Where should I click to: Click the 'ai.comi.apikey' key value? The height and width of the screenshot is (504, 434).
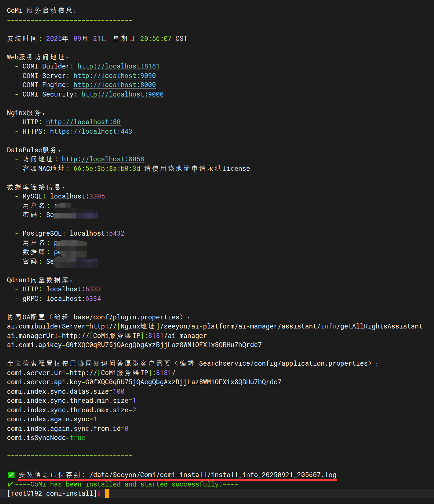[x=164, y=345]
